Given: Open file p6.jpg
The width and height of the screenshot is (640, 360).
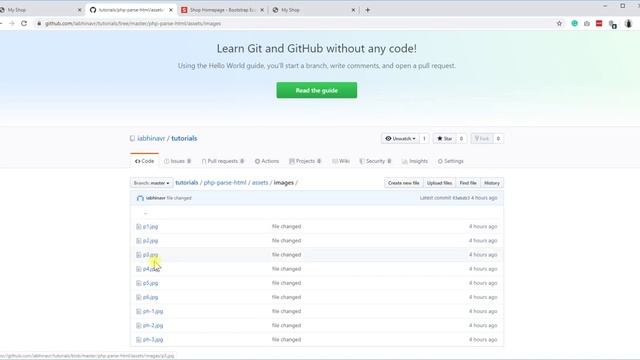Looking at the screenshot, I should coord(150,297).
